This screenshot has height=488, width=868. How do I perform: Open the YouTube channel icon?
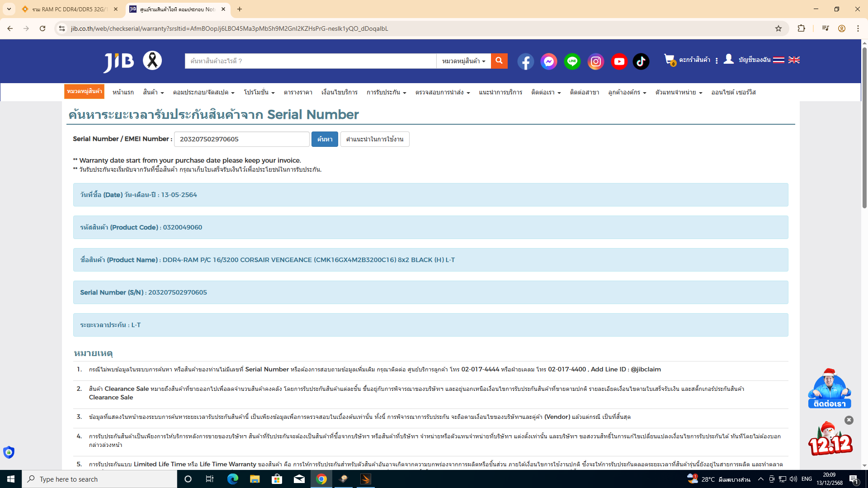point(619,61)
